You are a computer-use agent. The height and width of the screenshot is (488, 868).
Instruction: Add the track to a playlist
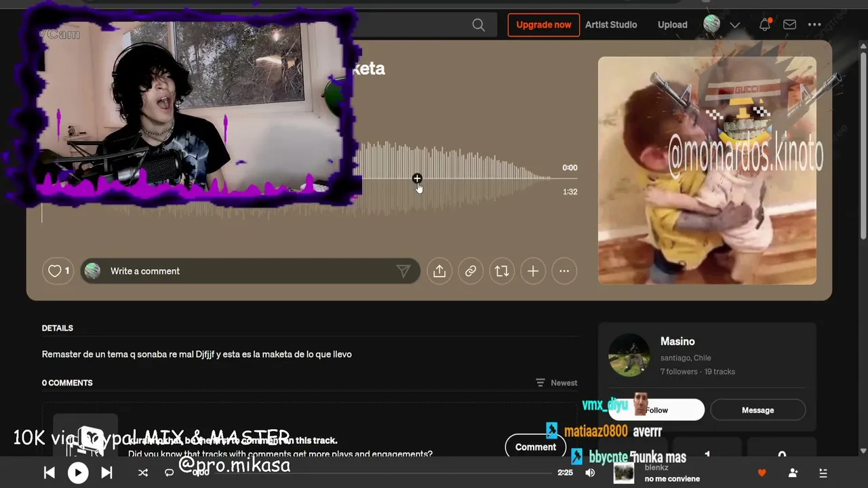533,271
